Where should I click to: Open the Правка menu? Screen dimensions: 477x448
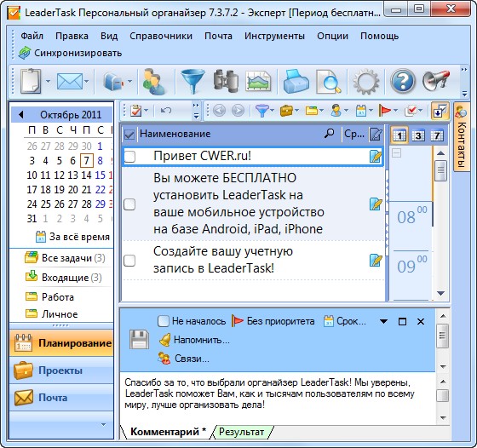72,36
